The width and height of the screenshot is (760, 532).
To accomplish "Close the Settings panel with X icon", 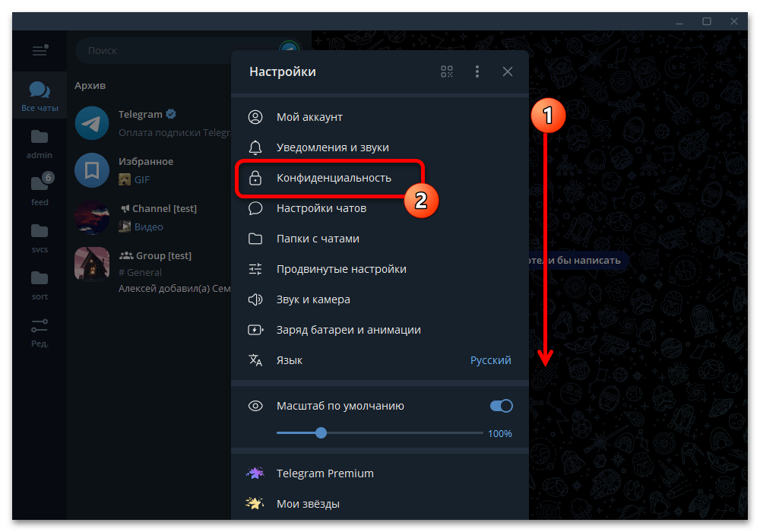I will 508,71.
